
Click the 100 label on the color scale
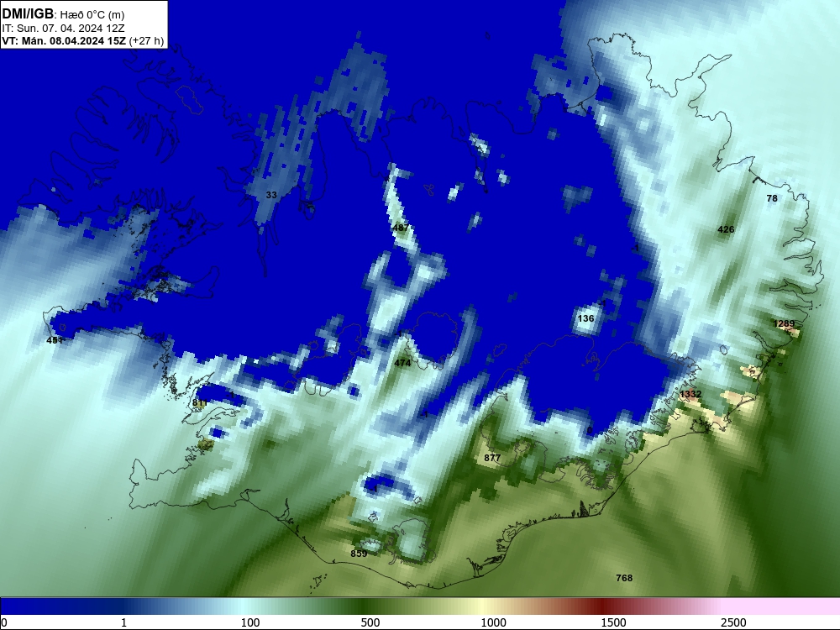[250, 622]
